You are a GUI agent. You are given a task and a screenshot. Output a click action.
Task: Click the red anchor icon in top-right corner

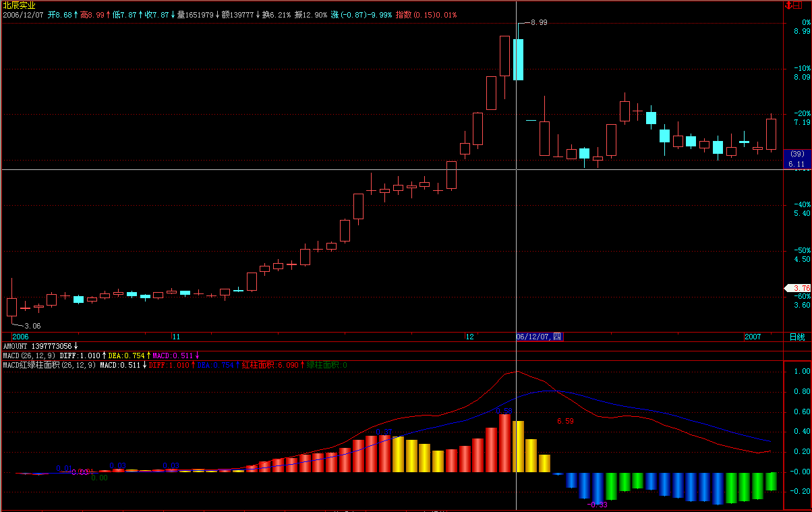tap(788, 5)
